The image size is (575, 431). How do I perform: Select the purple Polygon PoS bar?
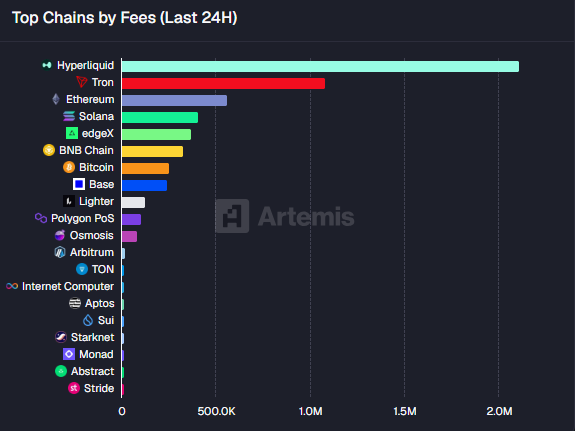click(x=131, y=219)
